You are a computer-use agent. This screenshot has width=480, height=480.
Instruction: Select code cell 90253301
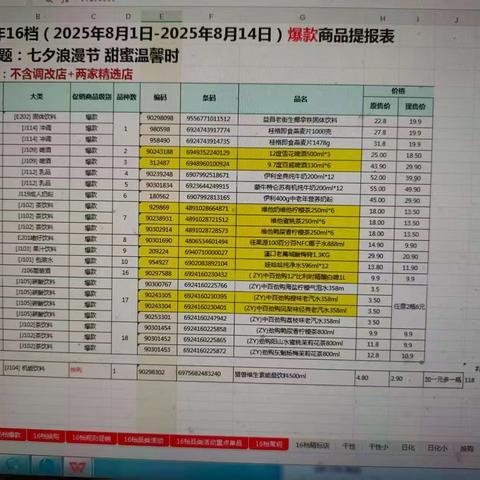tap(158, 317)
